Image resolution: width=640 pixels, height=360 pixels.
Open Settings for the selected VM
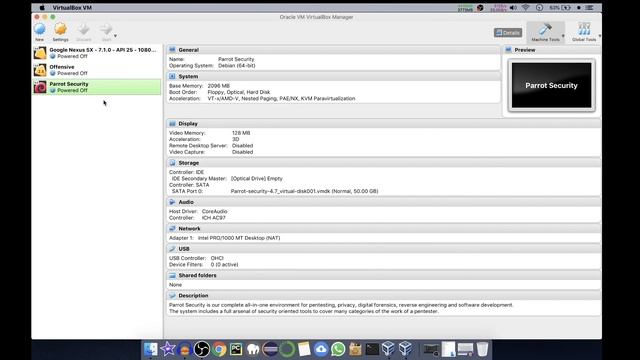click(60, 31)
